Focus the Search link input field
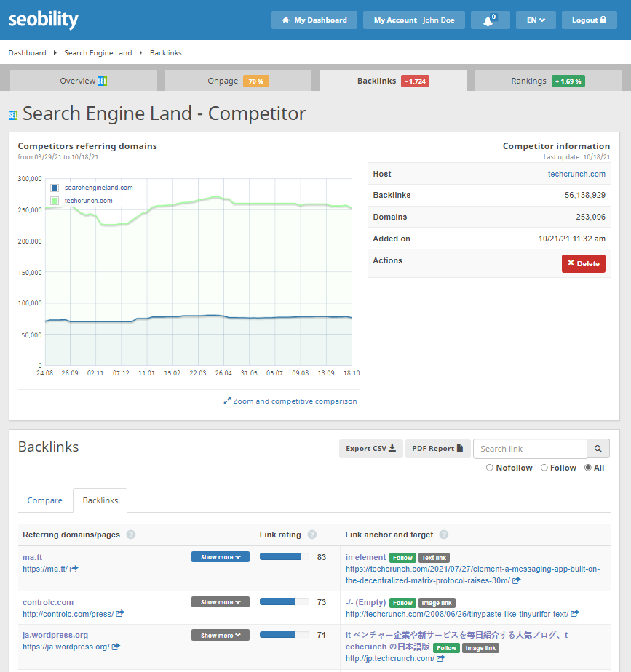The image size is (631, 672). [530, 449]
